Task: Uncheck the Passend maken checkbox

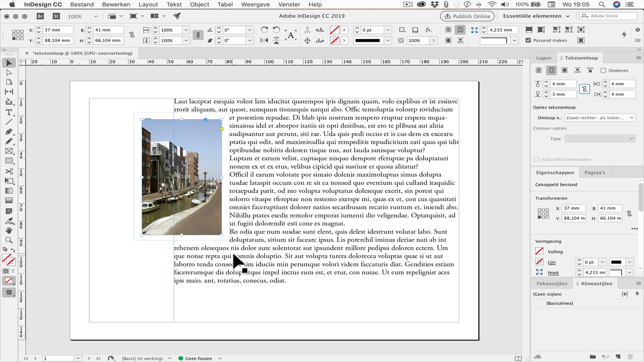Action: tap(528, 40)
